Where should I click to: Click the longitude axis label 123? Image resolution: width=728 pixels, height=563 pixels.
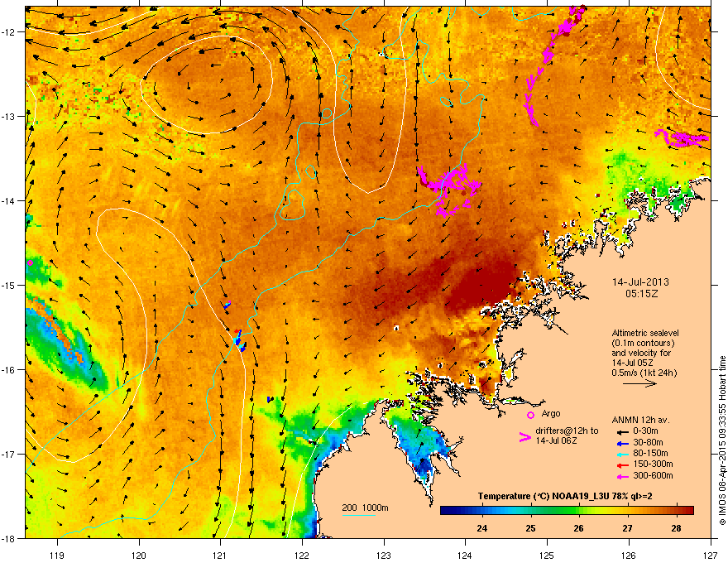point(384,555)
